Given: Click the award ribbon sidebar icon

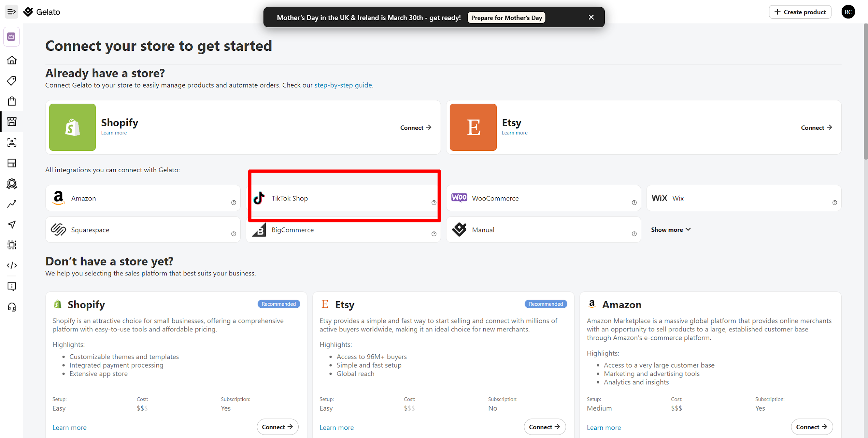Looking at the screenshot, I should click(12, 184).
